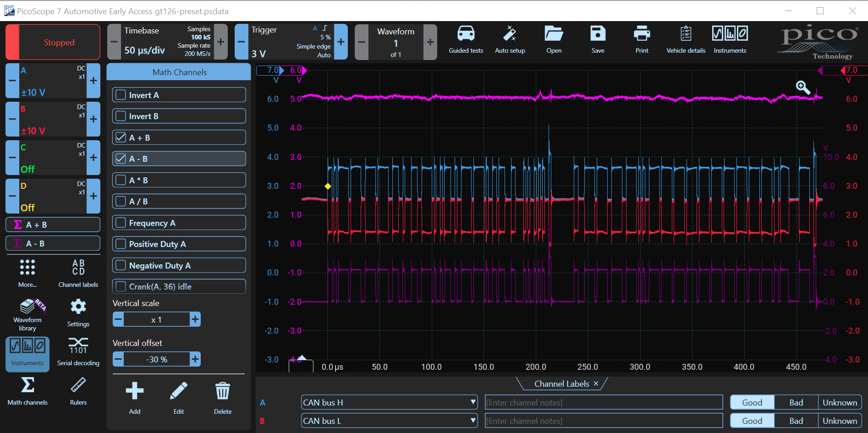Decrease channel B range
The width and height of the screenshot is (868, 433).
click(x=12, y=119)
